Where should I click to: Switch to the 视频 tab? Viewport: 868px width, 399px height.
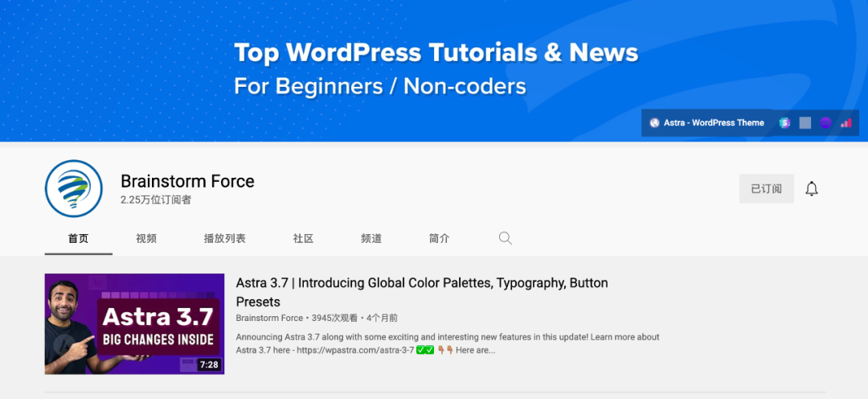(146, 239)
